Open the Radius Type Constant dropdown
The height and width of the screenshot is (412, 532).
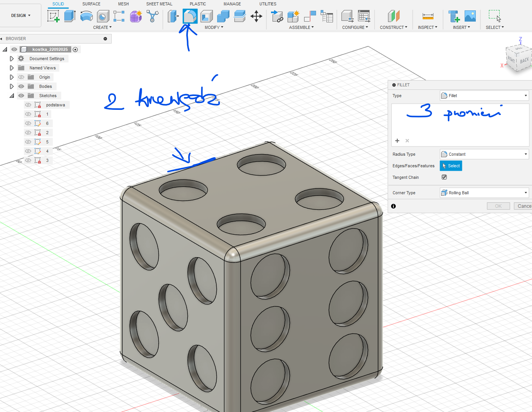point(484,154)
